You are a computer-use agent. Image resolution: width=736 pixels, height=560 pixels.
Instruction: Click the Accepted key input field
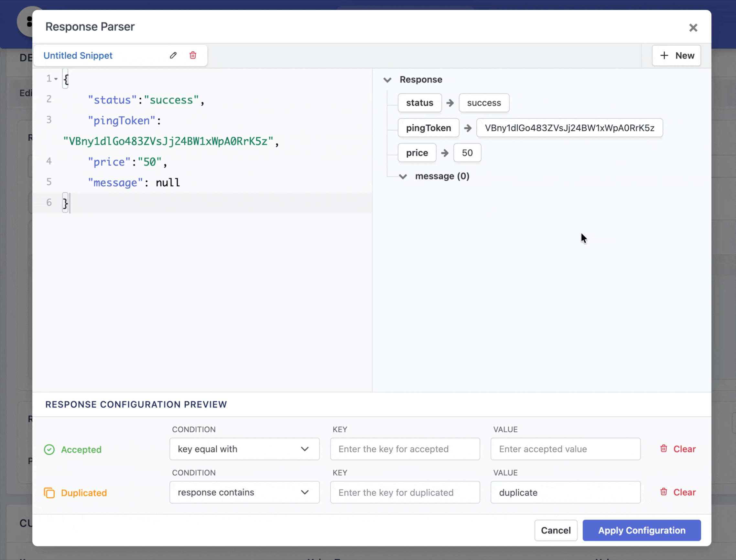click(405, 449)
